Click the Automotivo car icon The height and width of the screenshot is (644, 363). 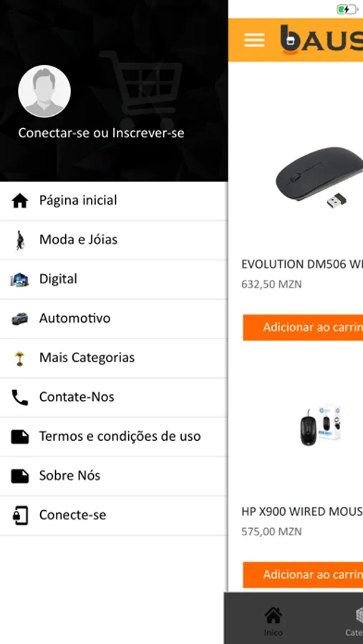point(20,318)
